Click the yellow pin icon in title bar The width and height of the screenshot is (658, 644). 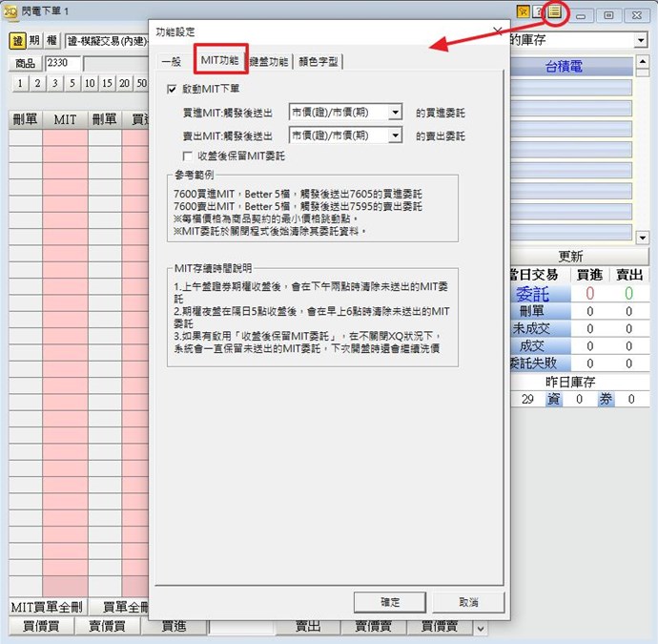524,13
